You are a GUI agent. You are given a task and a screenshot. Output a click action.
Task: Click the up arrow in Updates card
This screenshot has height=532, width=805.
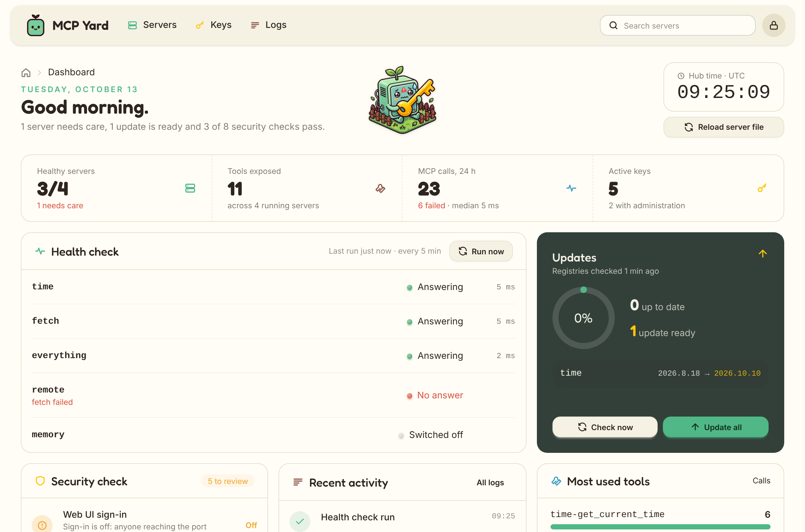762,254
